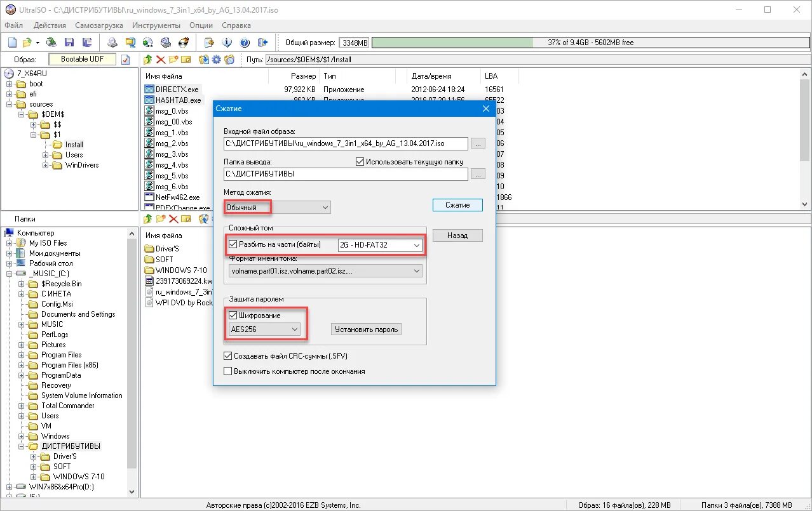This screenshot has height=511, width=812.
Task: Open the AES256 encryption type dropdown
Action: (x=264, y=329)
